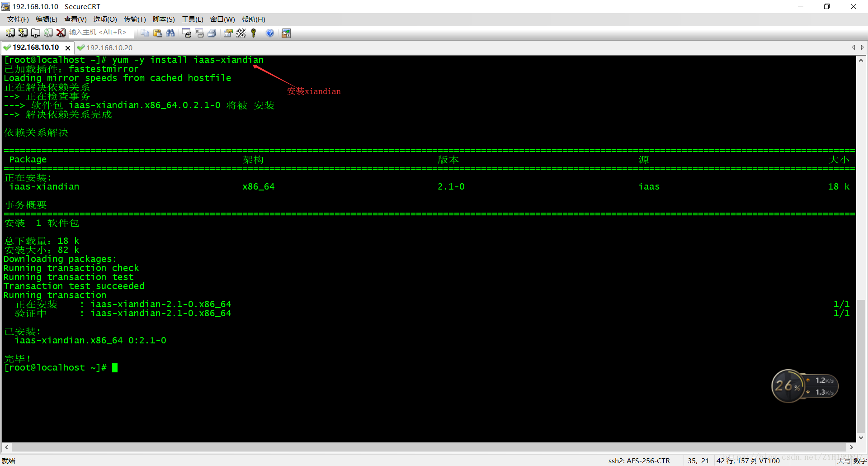
Task: Open the 查看(V) menu
Action: 75,19
